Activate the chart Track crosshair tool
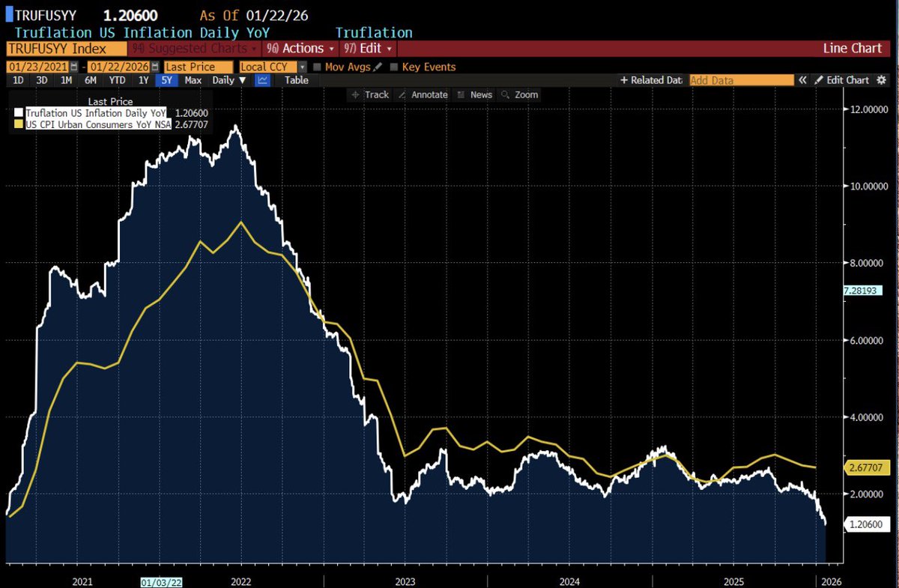This screenshot has height=588, width=899. coord(369,94)
